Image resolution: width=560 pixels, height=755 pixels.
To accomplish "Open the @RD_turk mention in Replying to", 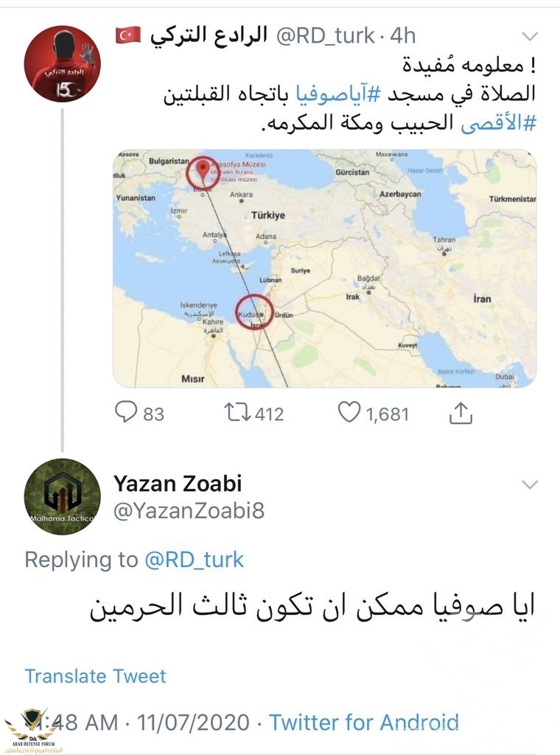I will pos(194,560).
